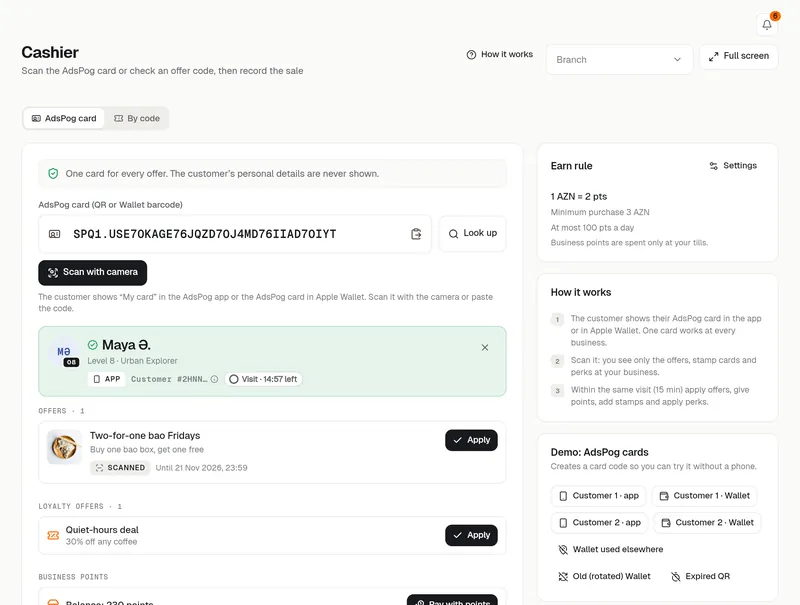
Task: Click the shield privacy icon
Action: click(53, 173)
